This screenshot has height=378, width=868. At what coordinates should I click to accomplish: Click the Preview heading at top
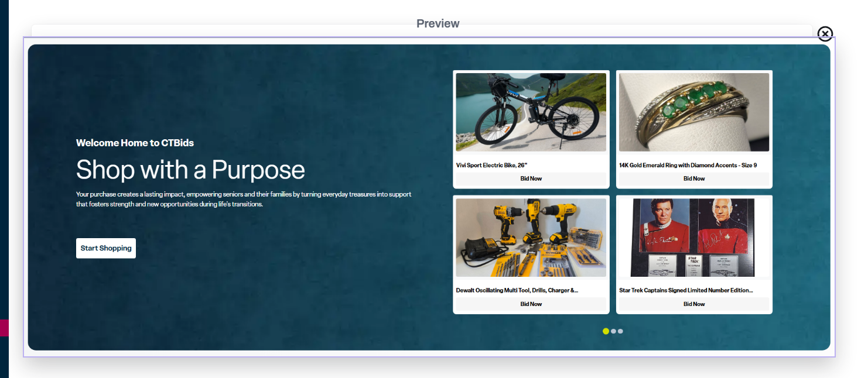[x=438, y=23]
